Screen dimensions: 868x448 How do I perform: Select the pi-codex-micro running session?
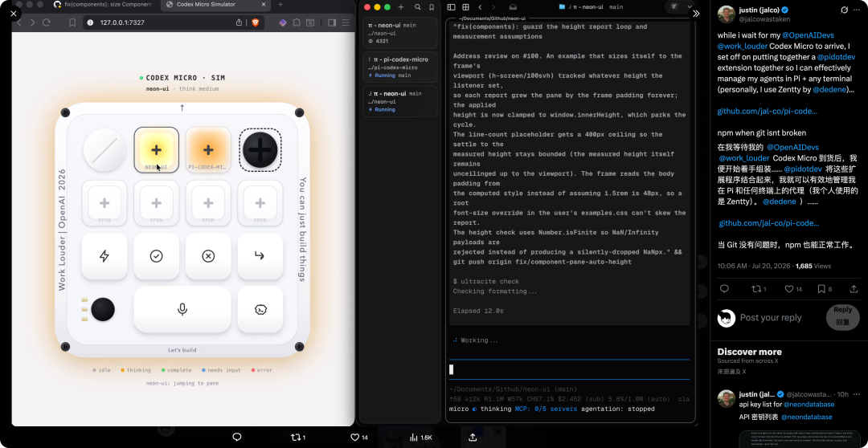(x=400, y=67)
